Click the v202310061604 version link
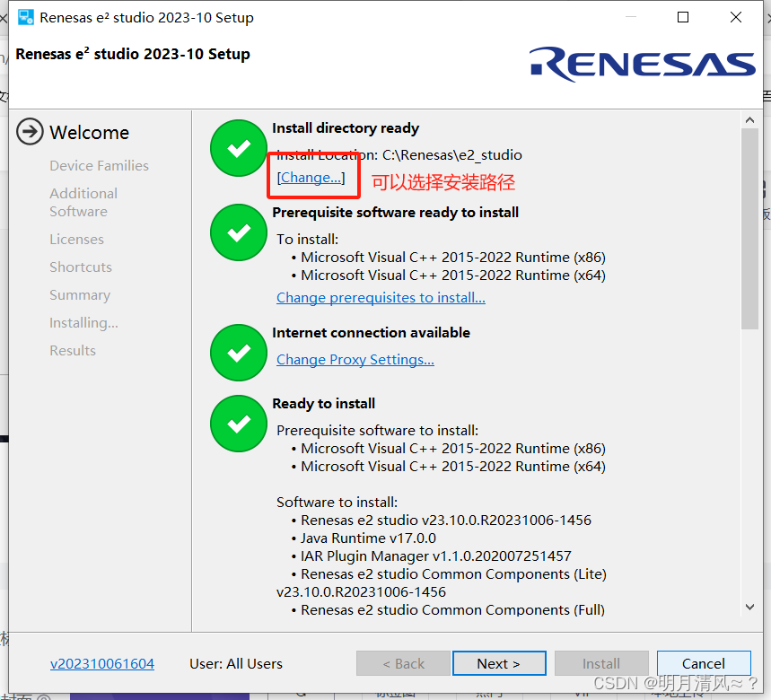Screen dimensions: 771x700 [102, 663]
